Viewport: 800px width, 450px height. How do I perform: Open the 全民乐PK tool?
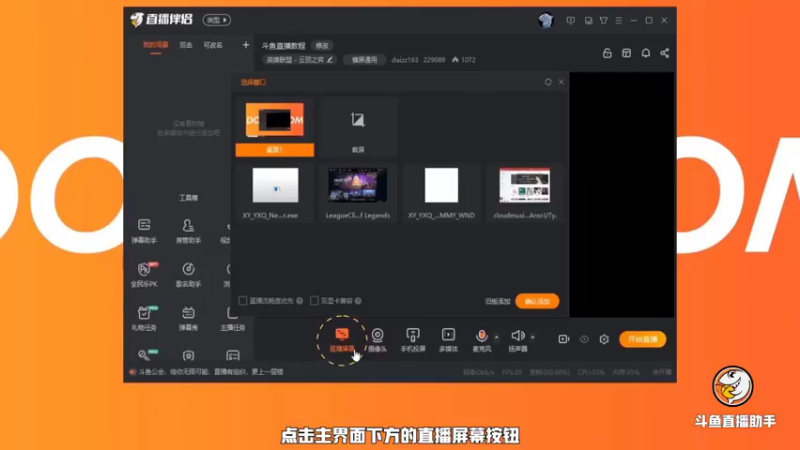click(x=144, y=274)
